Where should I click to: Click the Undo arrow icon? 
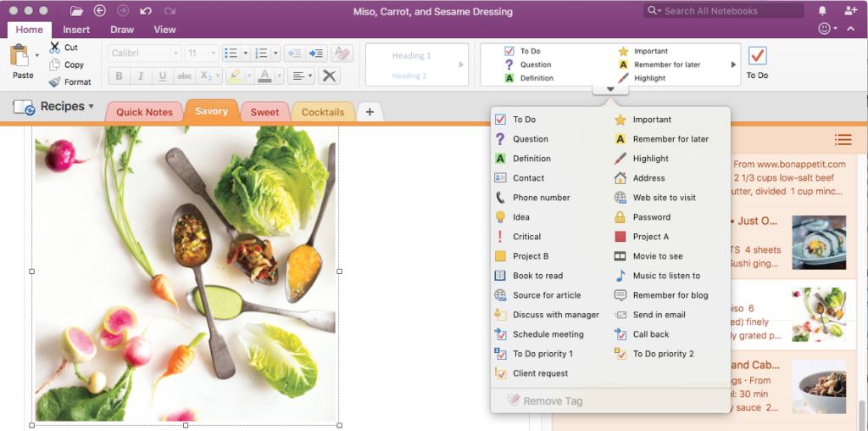tap(146, 10)
